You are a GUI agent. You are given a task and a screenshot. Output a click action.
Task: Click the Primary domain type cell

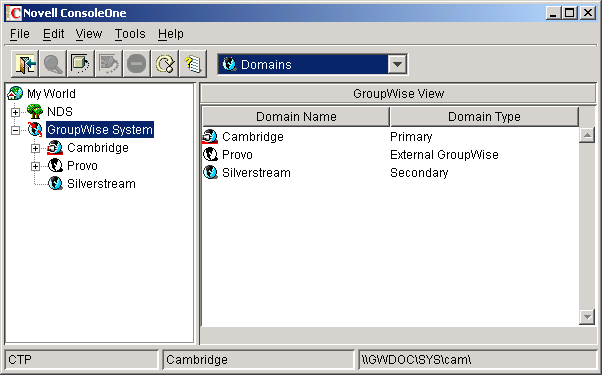(411, 137)
